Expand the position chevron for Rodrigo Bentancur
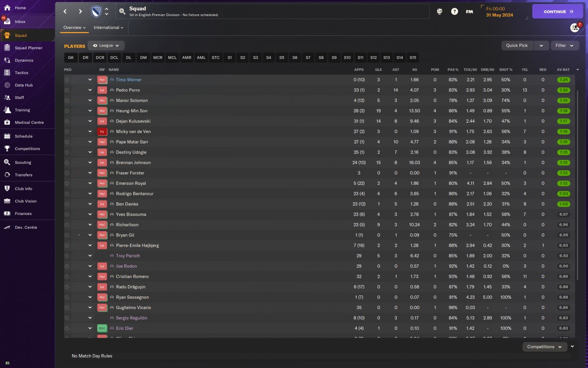This screenshot has height=368, width=588. [90, 194]
